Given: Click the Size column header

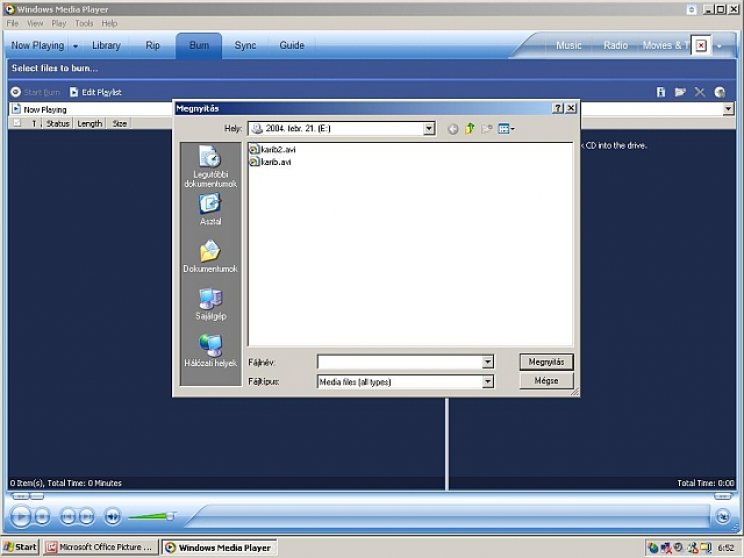Looking at the screenshot, I should click(120, 123).
